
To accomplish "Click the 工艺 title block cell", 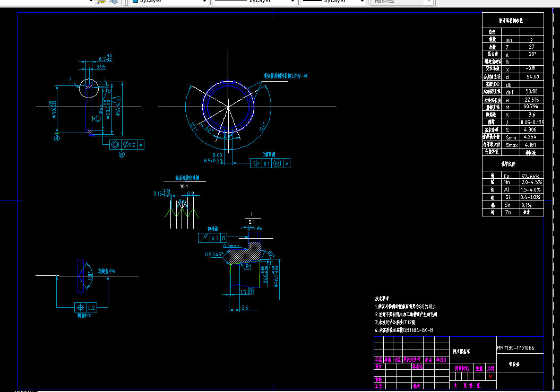I will 378,386.
